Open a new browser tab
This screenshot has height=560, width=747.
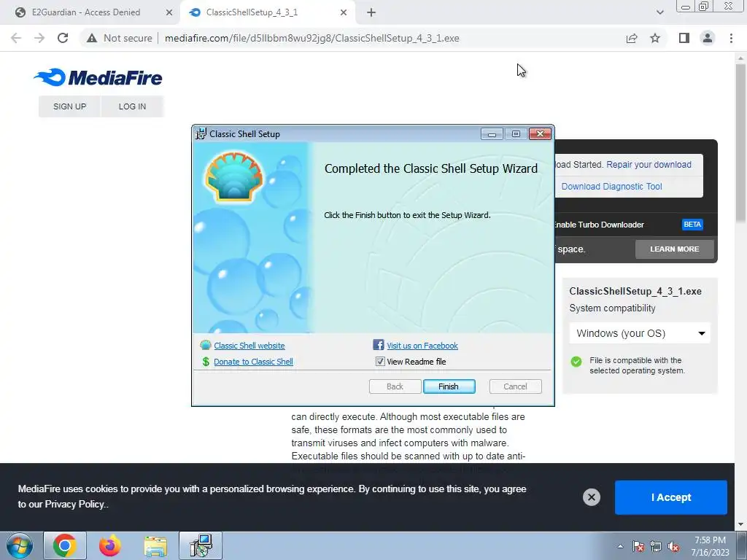pyautogui.click(x=371, y=12)
